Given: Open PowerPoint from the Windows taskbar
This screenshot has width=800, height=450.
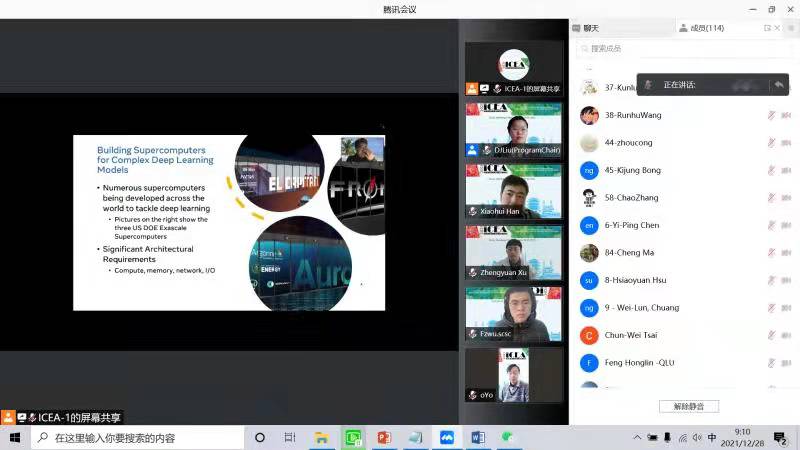Looking at the screenshot, I should (x=383, y=438).
